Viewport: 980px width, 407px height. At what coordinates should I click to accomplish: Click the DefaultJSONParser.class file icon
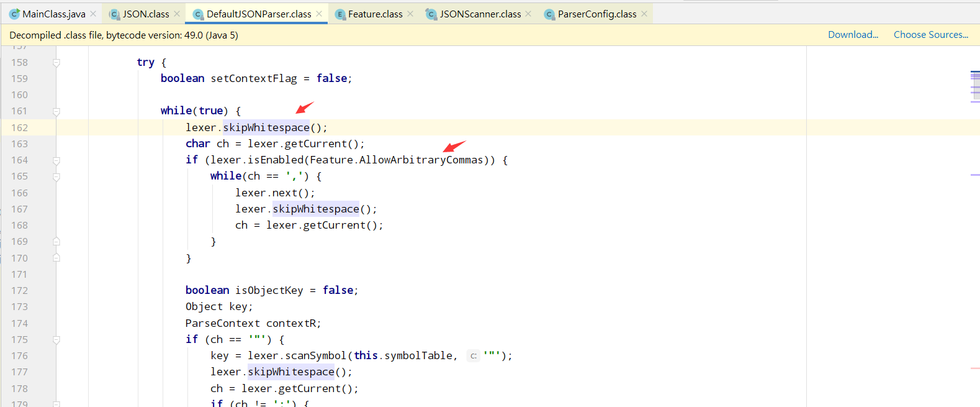pyautogui.click(x=198, y=14)
